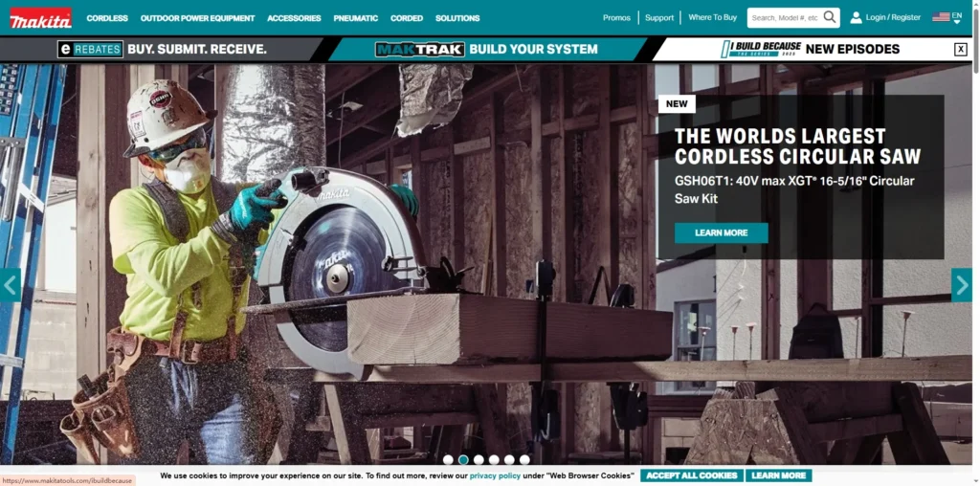Click Learn More for the circular saw
980x486 pixels.
pos(721,232)
